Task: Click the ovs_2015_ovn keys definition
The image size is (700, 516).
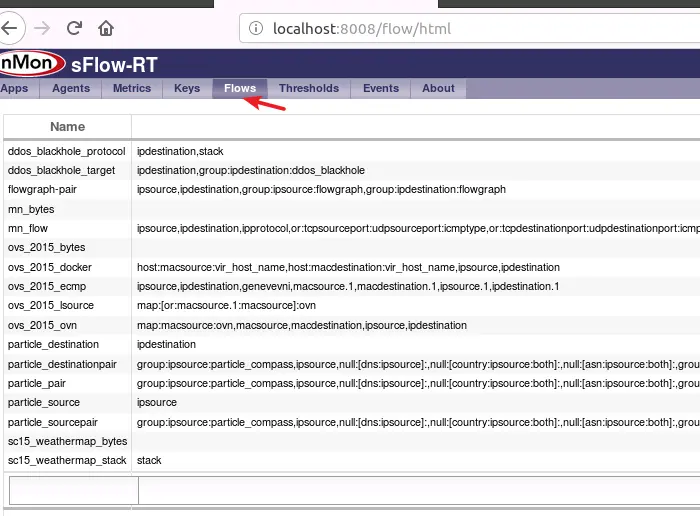Action: pos(302,325)
